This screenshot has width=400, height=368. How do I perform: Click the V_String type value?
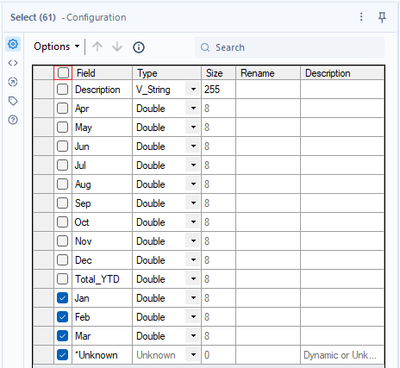point(153,90)
